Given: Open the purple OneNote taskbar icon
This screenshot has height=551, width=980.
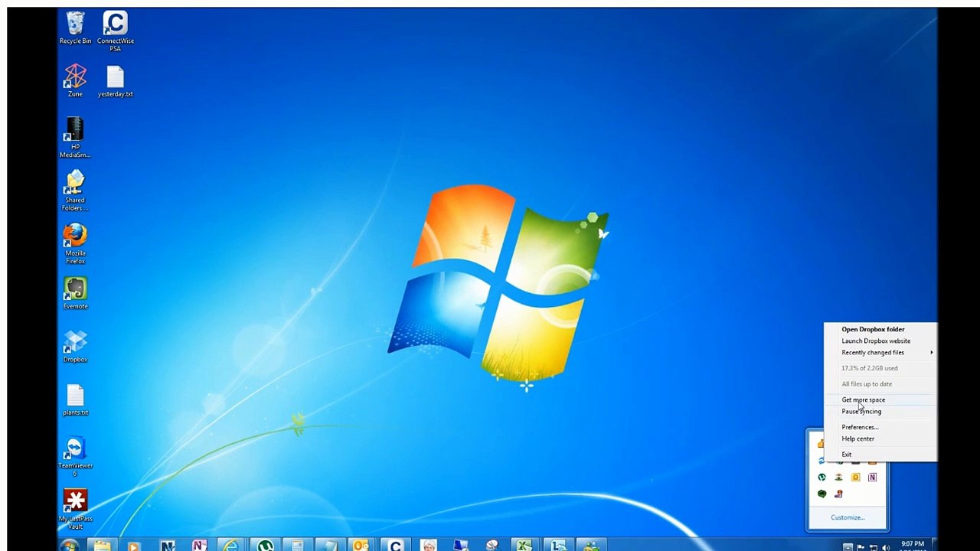Looking at the screenshot, I should [x=198, y=545].
